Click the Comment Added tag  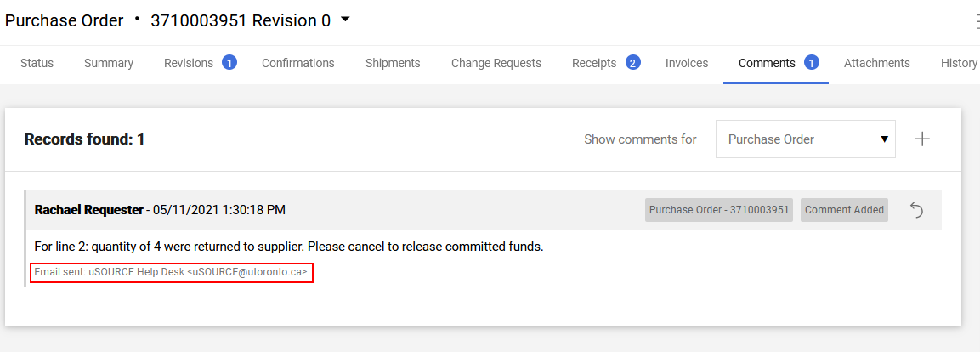click(844, 210)
